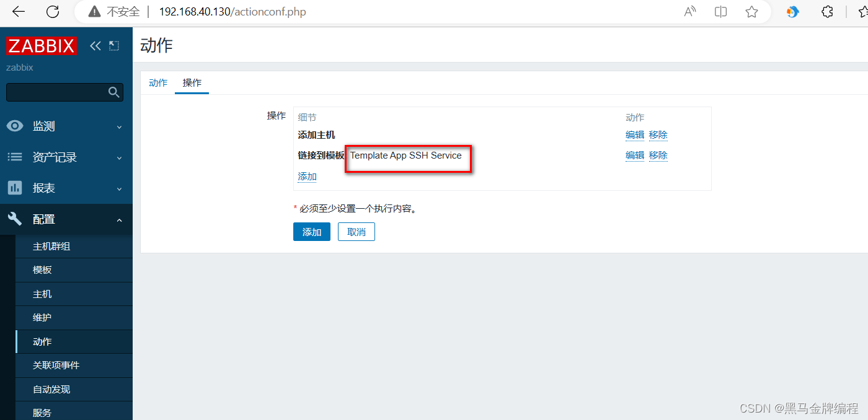Reload the page with refresh icon
This screenshot has width=868, height=420.
pyautogui.click(x=53, y=11)
